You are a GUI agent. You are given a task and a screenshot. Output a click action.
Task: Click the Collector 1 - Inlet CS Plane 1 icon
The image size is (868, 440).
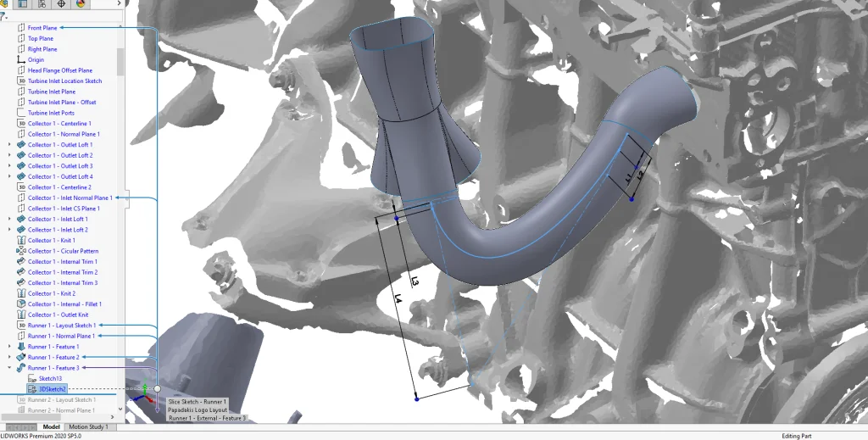click(21, 208)
